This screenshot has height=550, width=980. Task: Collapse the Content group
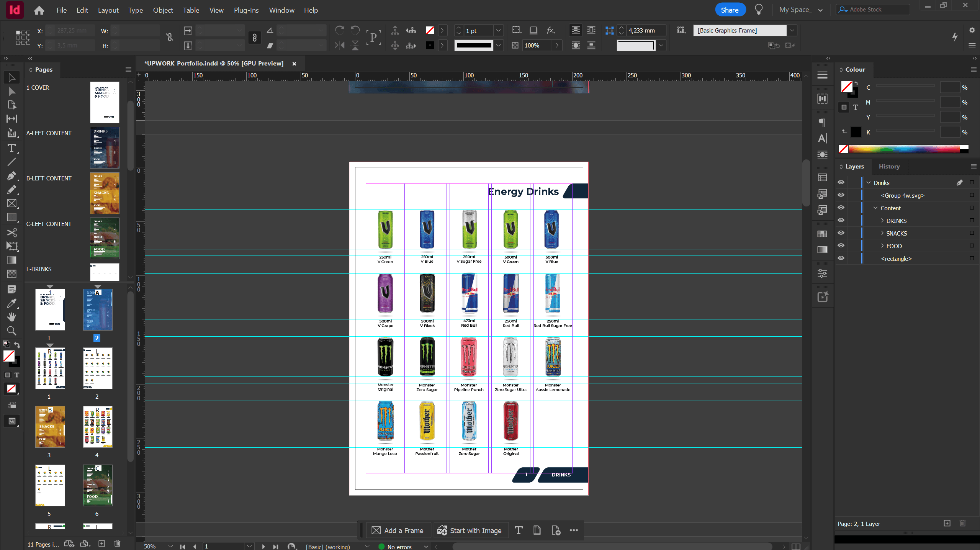pyautogui.click(x=875, y=208)
